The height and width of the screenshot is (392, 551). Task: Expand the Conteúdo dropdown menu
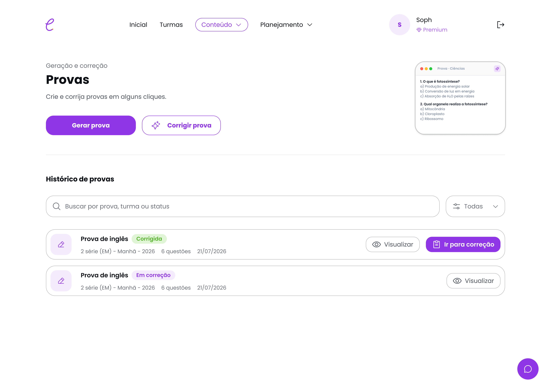(x=221, y=25)
